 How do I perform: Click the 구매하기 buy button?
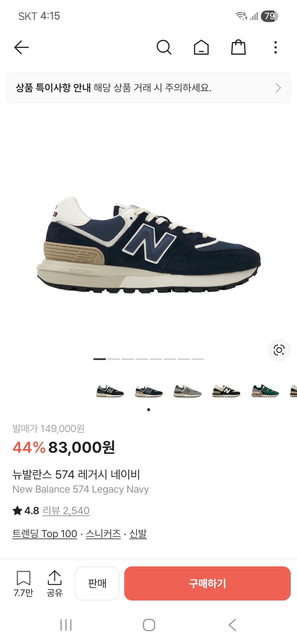(x=207, y=583)
